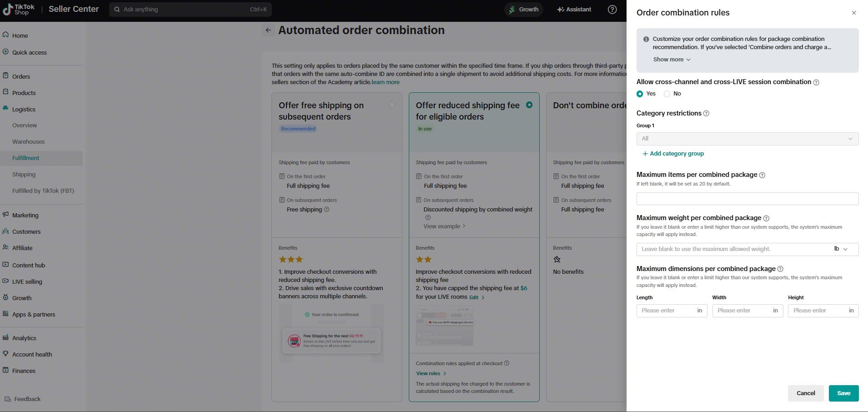868x412 pixels.
Task: Click the $6 shipping fee cap value
Action: pos(524,288)
